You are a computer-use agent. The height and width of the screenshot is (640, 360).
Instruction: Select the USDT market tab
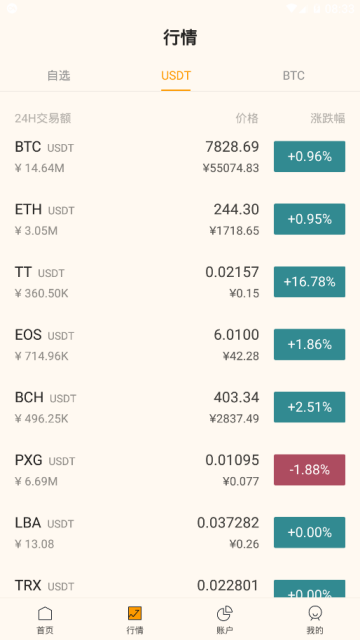[176, 76]
